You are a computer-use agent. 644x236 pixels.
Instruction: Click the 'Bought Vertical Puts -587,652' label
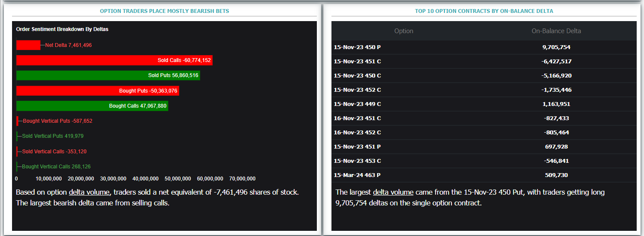tap(58, 121)
